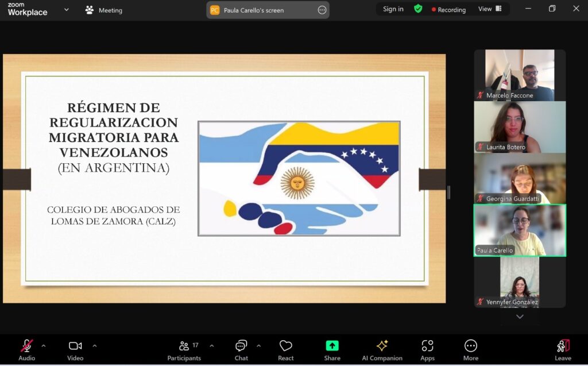This screenshot has width=588, height=366.
Task: Check the green encryption shield icon
Action: pyautogui.click(x=418, y=9)
